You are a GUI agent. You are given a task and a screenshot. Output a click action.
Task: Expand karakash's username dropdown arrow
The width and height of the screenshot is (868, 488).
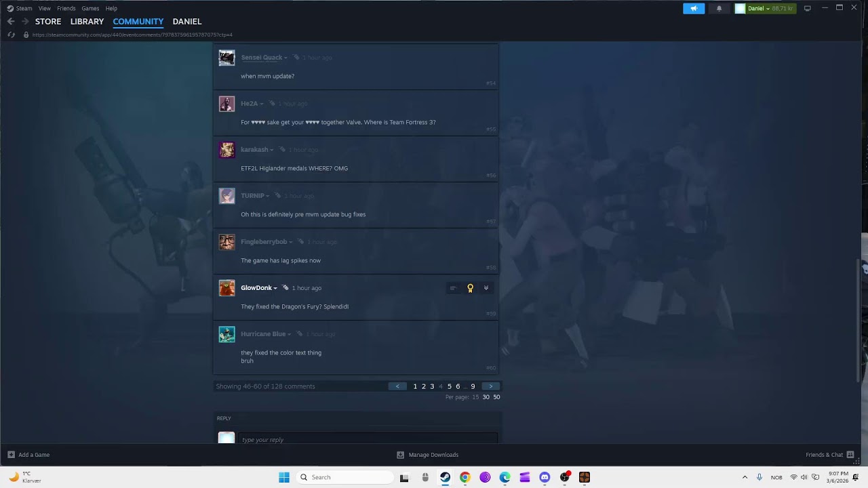[271, 150]
